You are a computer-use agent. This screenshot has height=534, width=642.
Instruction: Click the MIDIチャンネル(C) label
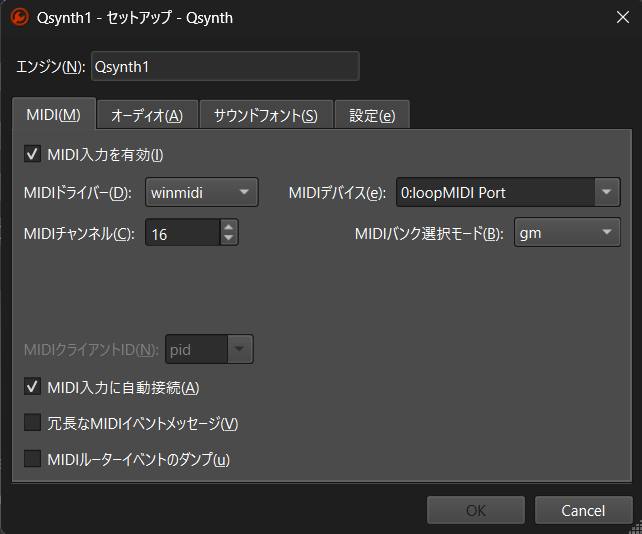pyautogui.click(x=79, y=234)
